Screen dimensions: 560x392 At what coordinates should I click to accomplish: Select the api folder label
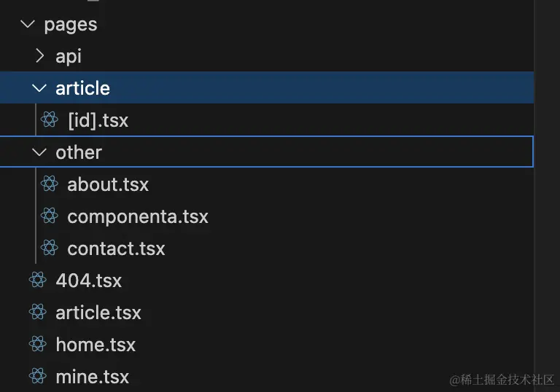point(69,56)
